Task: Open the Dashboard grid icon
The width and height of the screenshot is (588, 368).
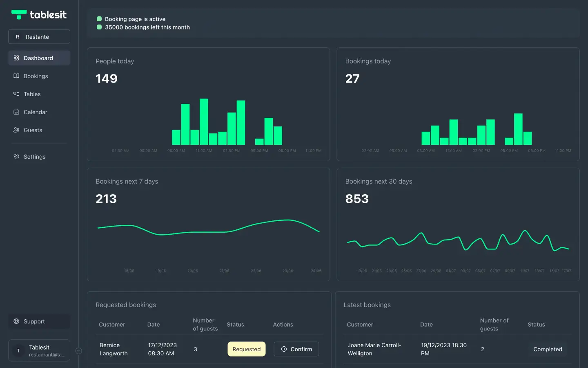Action: click(x=16, y=58)
